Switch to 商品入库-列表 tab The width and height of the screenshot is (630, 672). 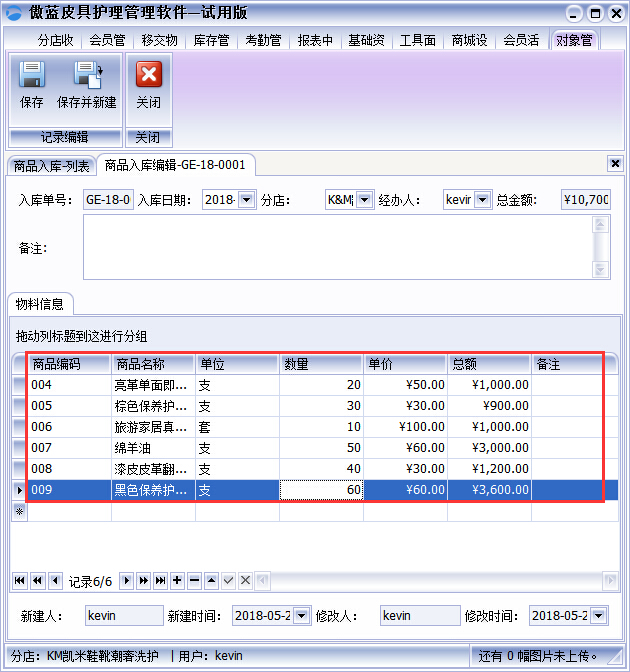click(x=50, y=165)
